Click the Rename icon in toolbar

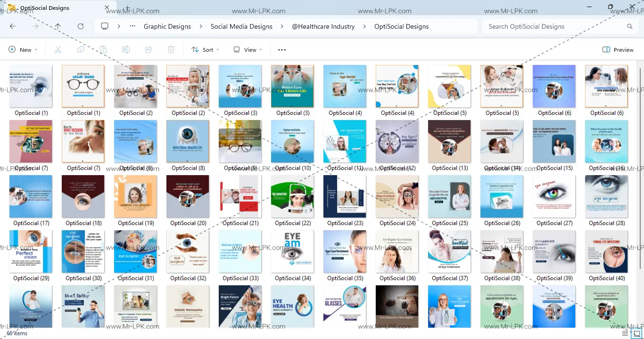click(x=126, y=49)
